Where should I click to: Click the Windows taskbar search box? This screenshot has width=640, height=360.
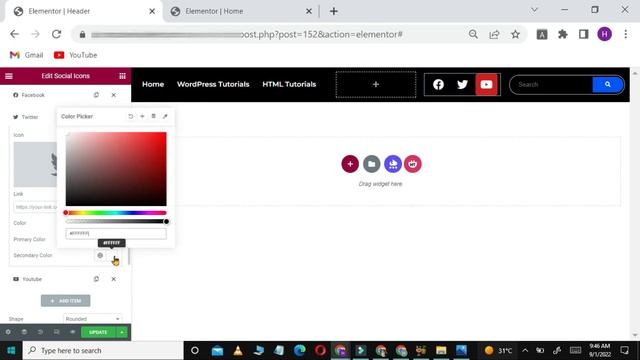(103, 351)
